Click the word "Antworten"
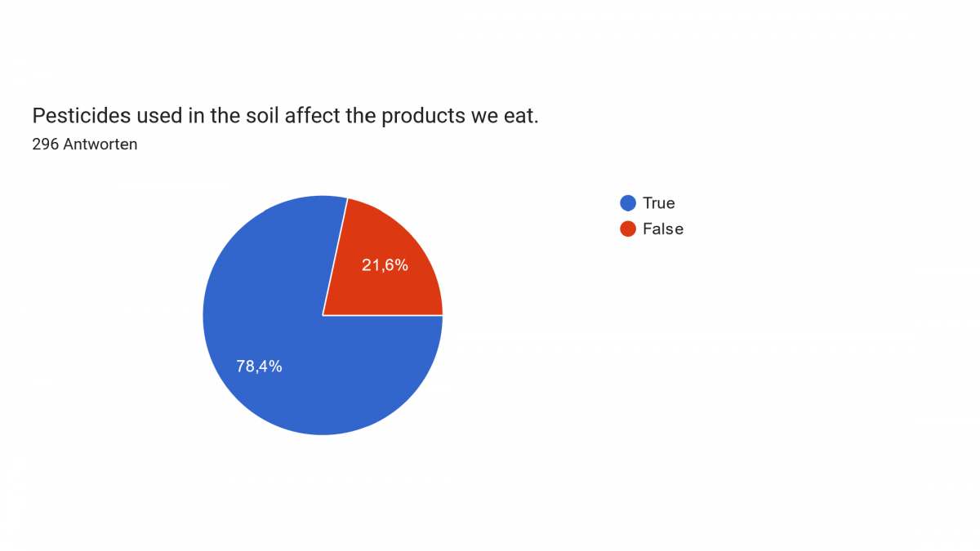Viewport: 980px width, 551px height. (x=100, y=144)
